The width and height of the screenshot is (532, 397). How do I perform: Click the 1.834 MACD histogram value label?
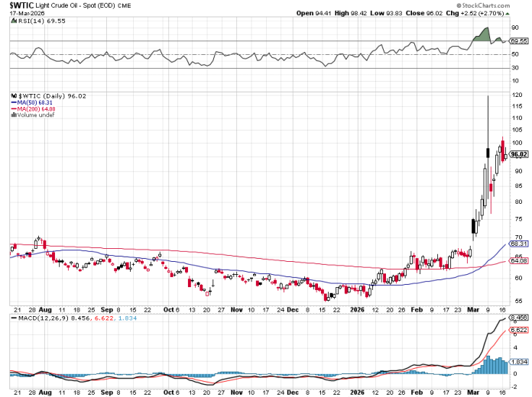[520, 360]
